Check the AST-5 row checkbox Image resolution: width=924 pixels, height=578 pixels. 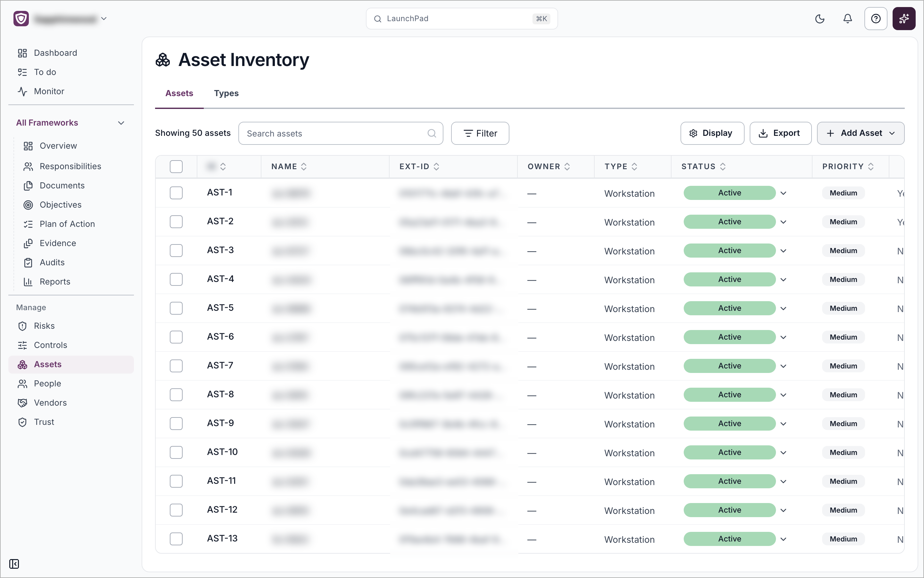coord(176,308)
